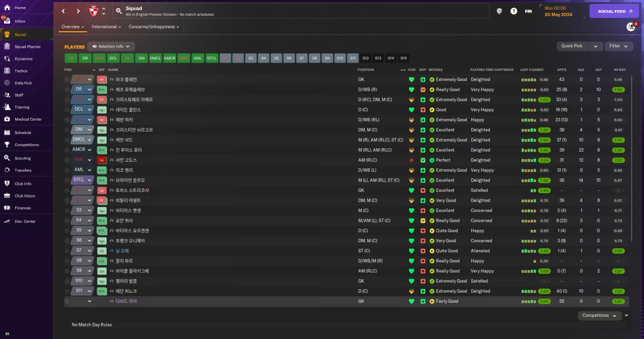Viewport: 644px width, 339px height.
Task: Switch clubs with the crest up/down arrows
Action: pyautogui.click(x=104, y=11)
